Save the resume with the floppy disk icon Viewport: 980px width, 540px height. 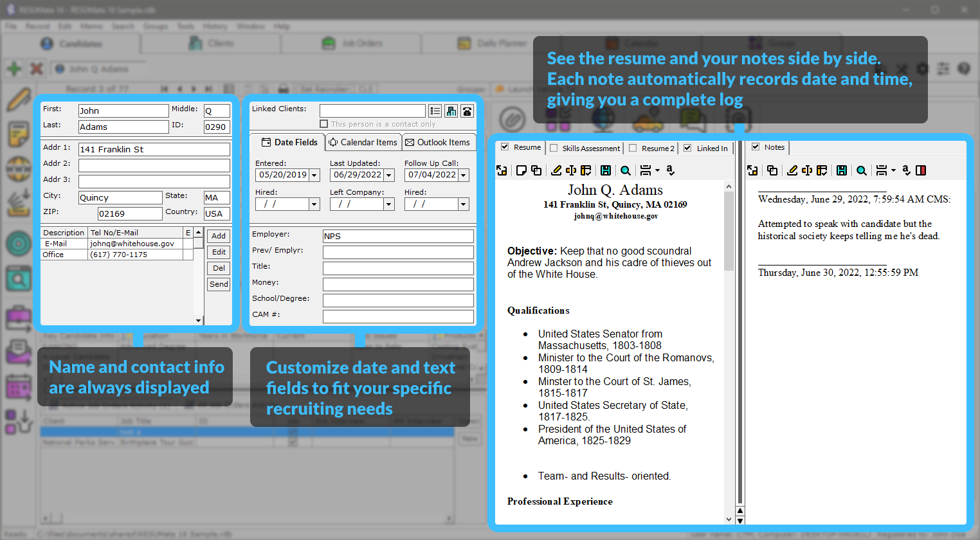(x=606, y=170)
